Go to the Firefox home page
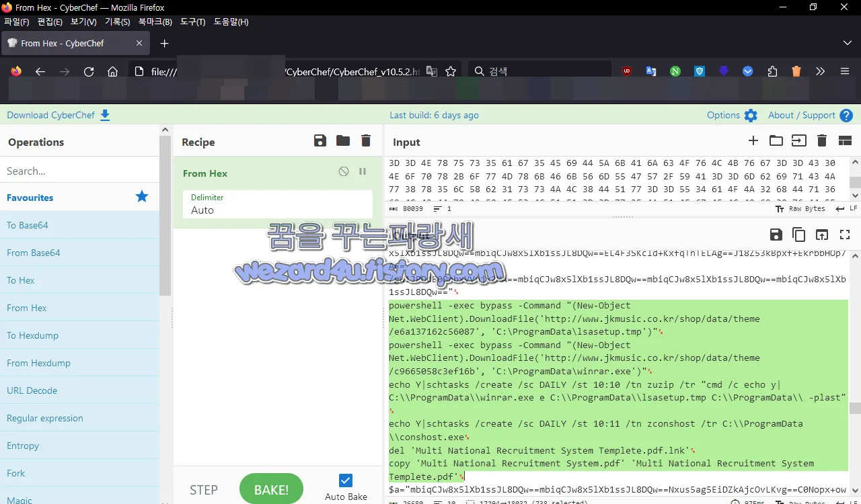 point(113,71)
